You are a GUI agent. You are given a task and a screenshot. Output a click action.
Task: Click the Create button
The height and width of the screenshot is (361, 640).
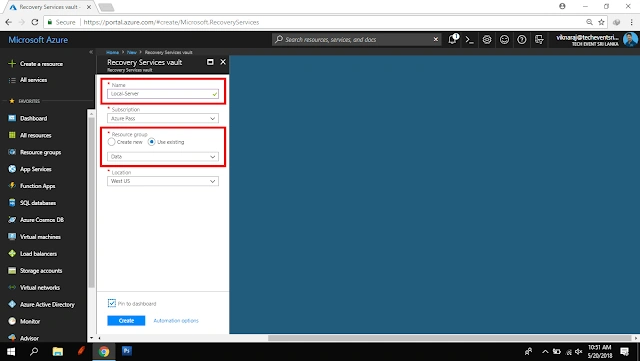coord(126,321)
